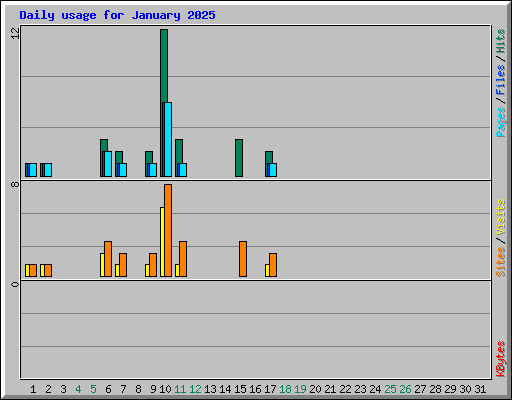Click the yellow "Visits" legend label

[x=501, y=217]
